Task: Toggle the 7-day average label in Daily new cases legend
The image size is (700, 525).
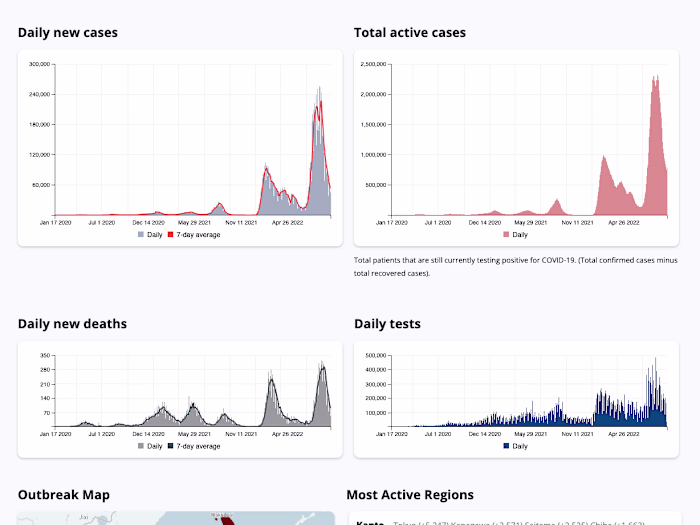Action: click(198, 235)
